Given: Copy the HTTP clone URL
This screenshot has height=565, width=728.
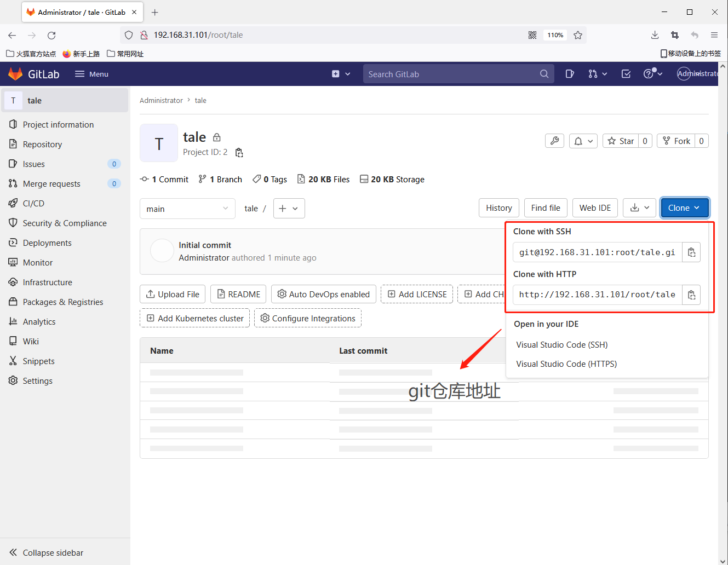Looking at the screenshot, I should coord(691,295).
